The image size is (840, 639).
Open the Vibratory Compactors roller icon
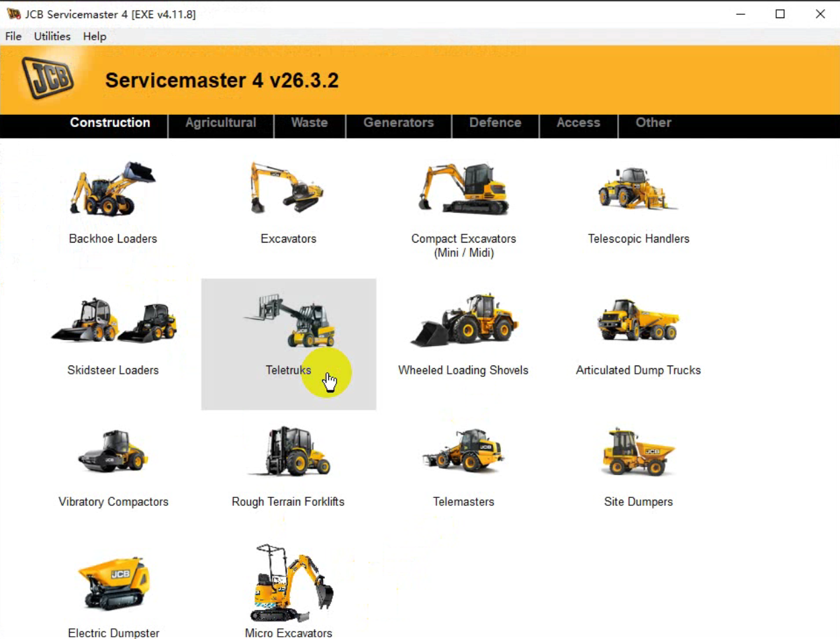(x=113, y=451)
